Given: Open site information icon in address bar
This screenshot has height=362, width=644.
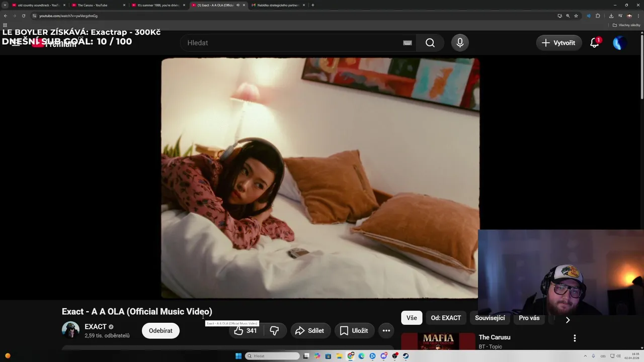Looking at the screenshot, I should coord(34,16).
